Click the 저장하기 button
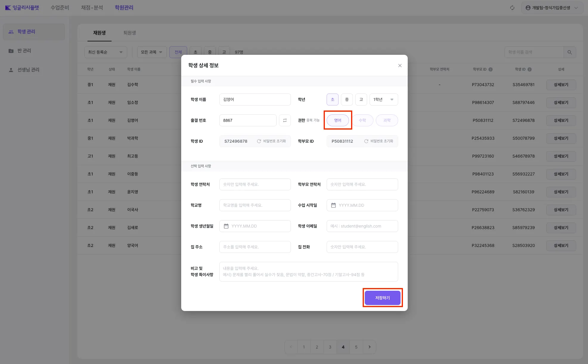The height and width of the screenshot is (364, 588). click(x=382, y=298)
